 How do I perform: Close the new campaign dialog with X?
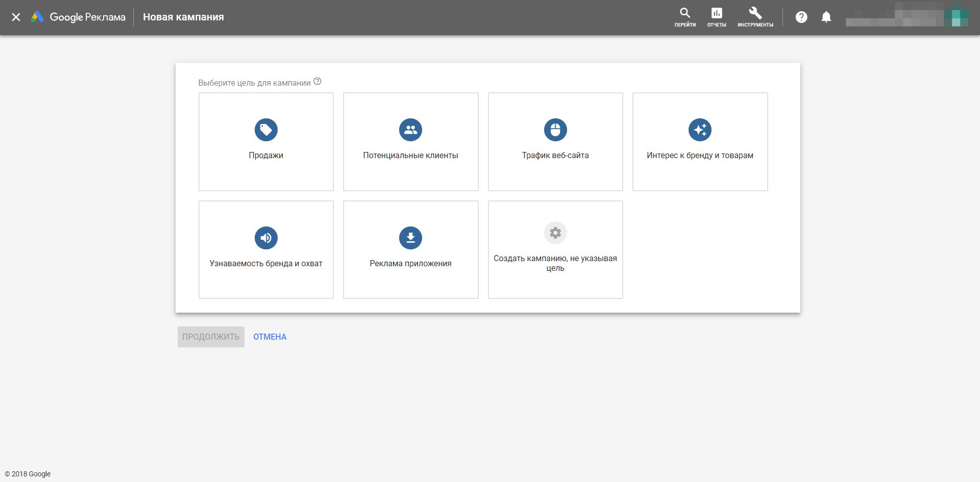(x=16, y=17)
